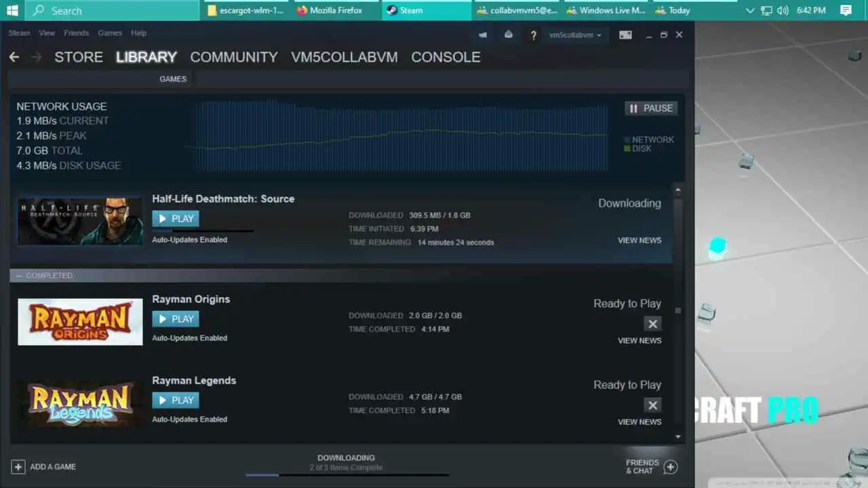Expand the vm5collabvm account dropdown
The height and width of the screenshot is (488, 868).
(575, 35)
